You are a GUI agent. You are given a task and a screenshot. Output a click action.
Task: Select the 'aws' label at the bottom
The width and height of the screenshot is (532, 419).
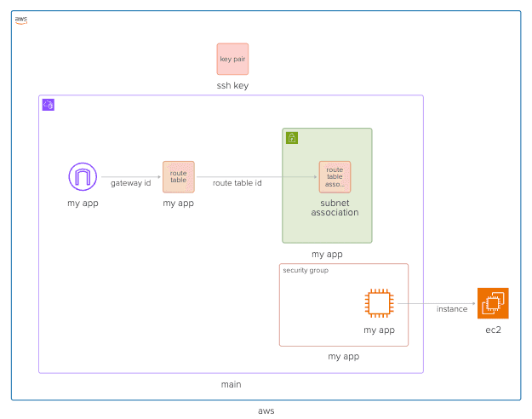point(266,410)
